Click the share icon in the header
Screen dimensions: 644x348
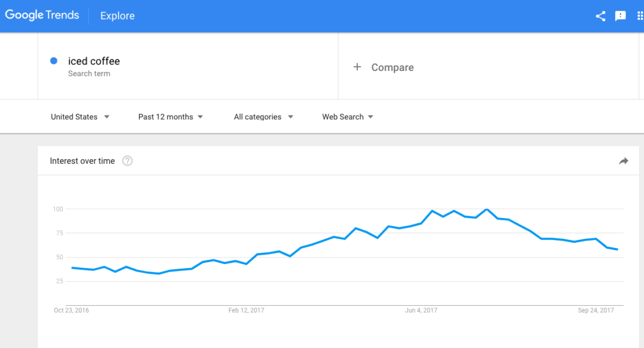[x=600, y=16]
